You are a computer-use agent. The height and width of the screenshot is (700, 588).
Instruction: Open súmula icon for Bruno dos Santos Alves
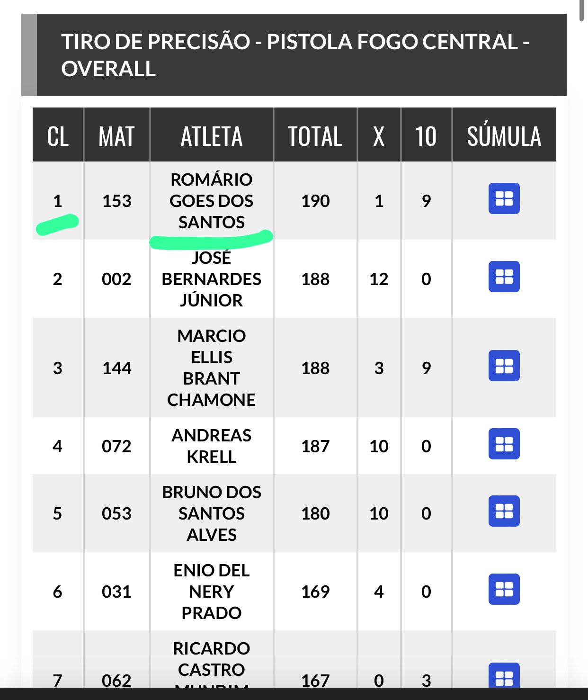tap(504, 511)
